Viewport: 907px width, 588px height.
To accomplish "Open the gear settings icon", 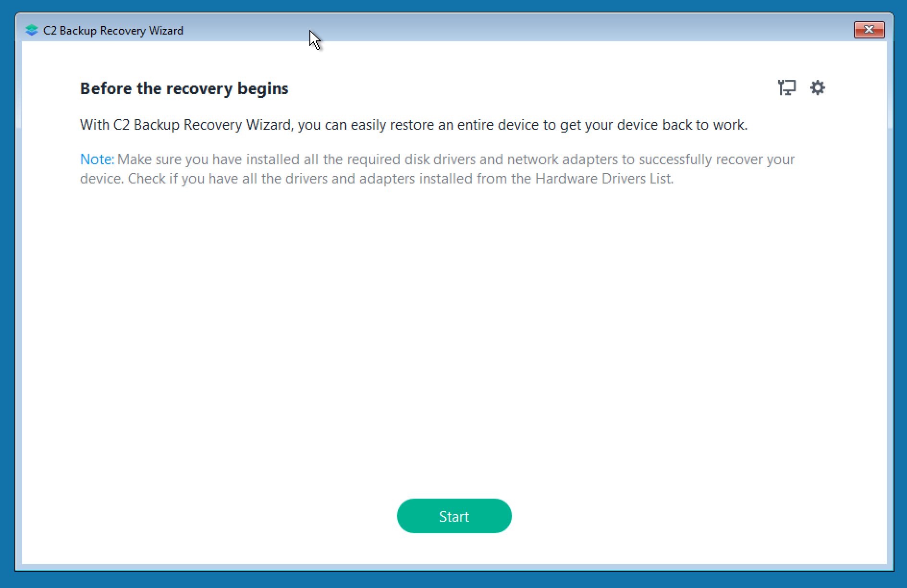I will point(818,88).
